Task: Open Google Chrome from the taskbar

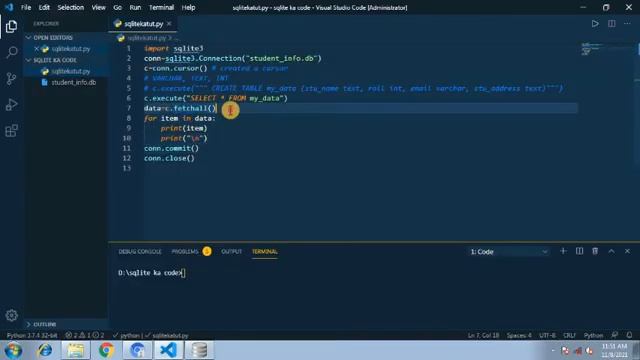Action: click(x=107, y=350)
